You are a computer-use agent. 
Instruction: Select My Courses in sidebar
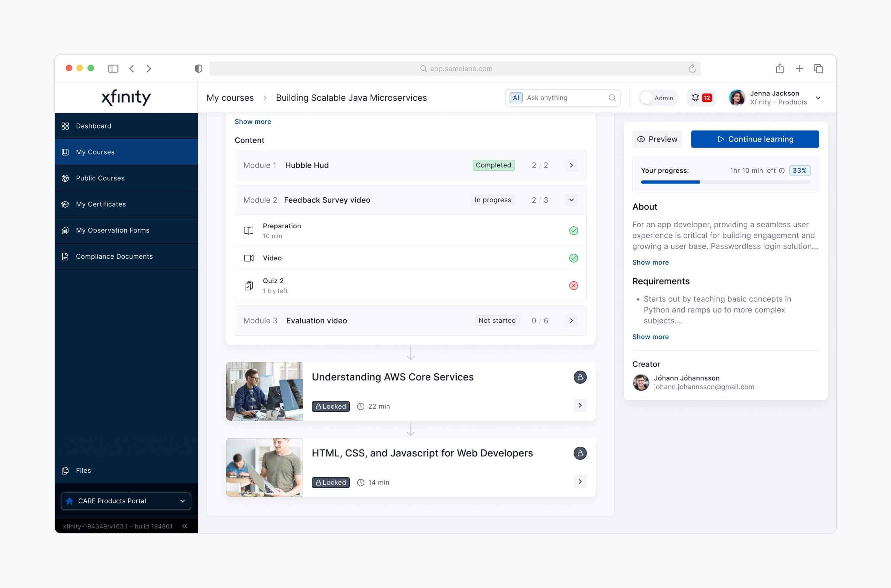click(x=126, y=152)
